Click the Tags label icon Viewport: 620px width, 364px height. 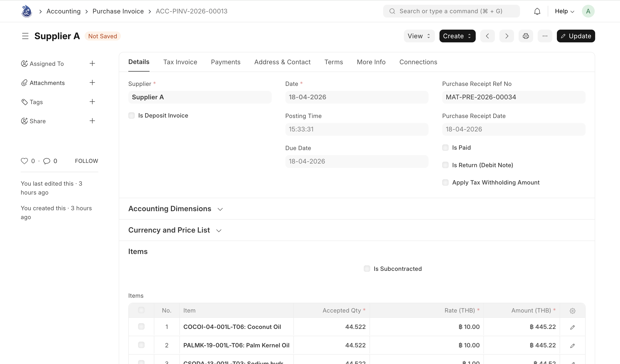coord(24,102)
